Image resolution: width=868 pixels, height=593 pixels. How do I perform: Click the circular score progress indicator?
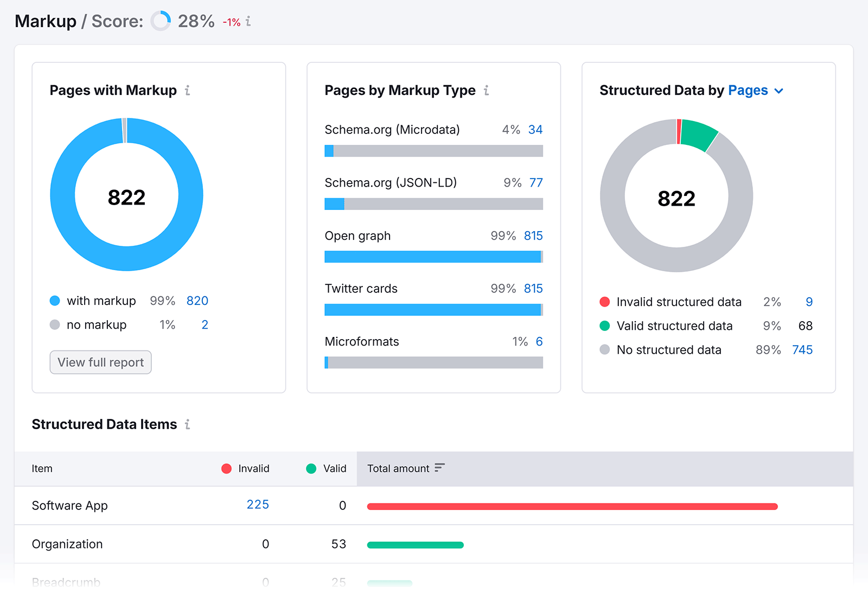161,21
